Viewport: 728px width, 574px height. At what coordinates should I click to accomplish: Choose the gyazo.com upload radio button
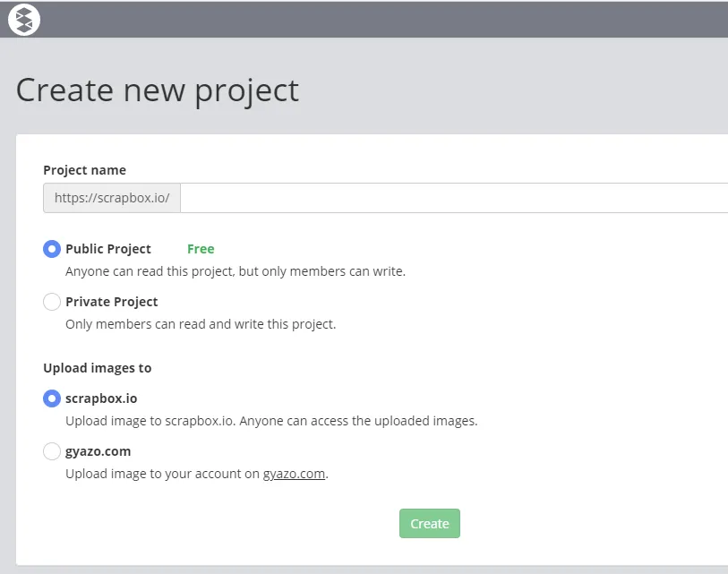[x=52, y=451]
